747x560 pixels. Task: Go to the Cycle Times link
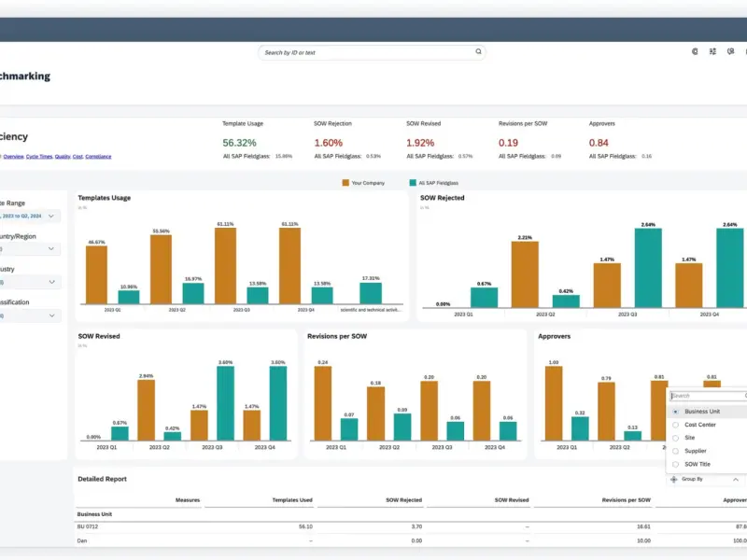tap(38, 157)
